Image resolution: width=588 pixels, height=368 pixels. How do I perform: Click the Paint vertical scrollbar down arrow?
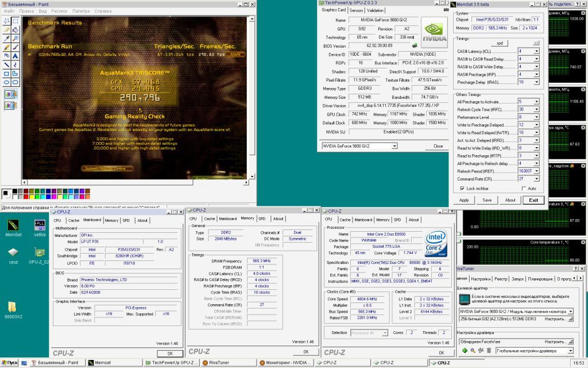(x=252, y=176)
